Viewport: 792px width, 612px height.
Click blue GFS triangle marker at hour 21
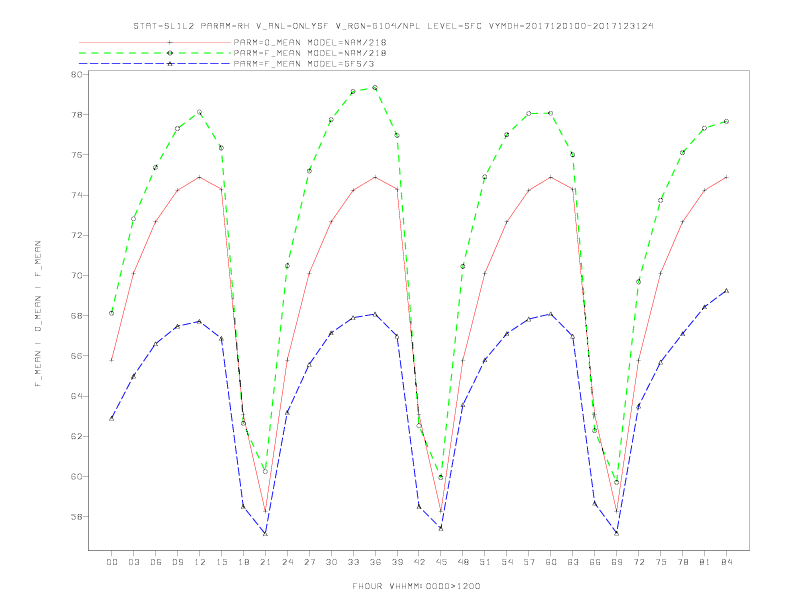(265, 533)
